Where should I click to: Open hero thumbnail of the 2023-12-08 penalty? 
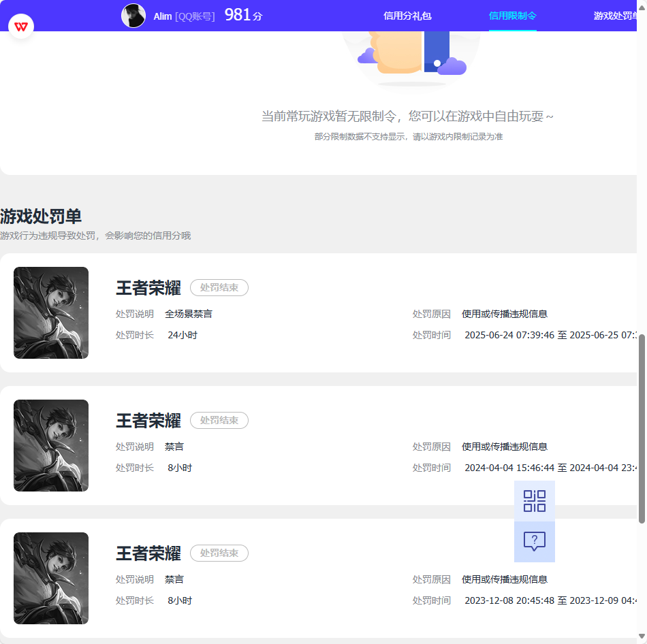tap(51, 579)
